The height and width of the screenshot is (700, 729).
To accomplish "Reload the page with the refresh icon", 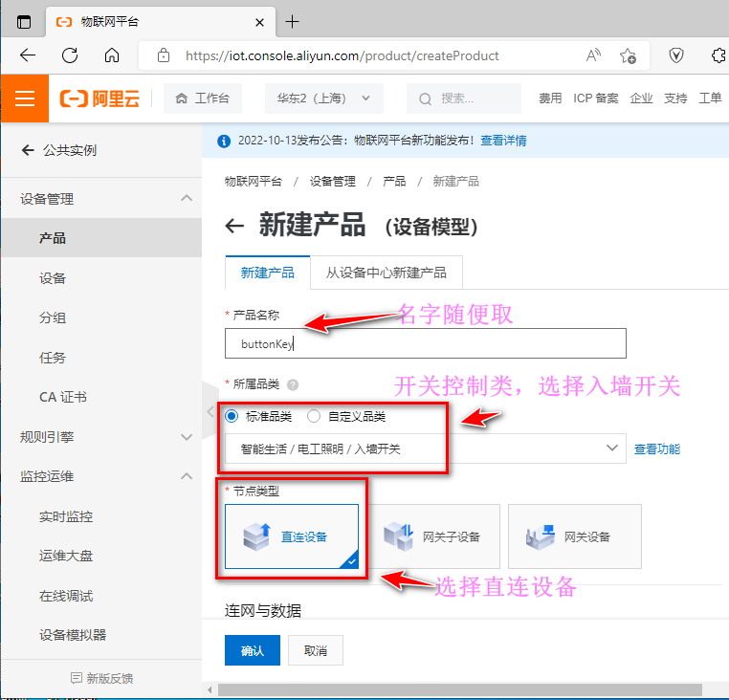I will point(70,55).
